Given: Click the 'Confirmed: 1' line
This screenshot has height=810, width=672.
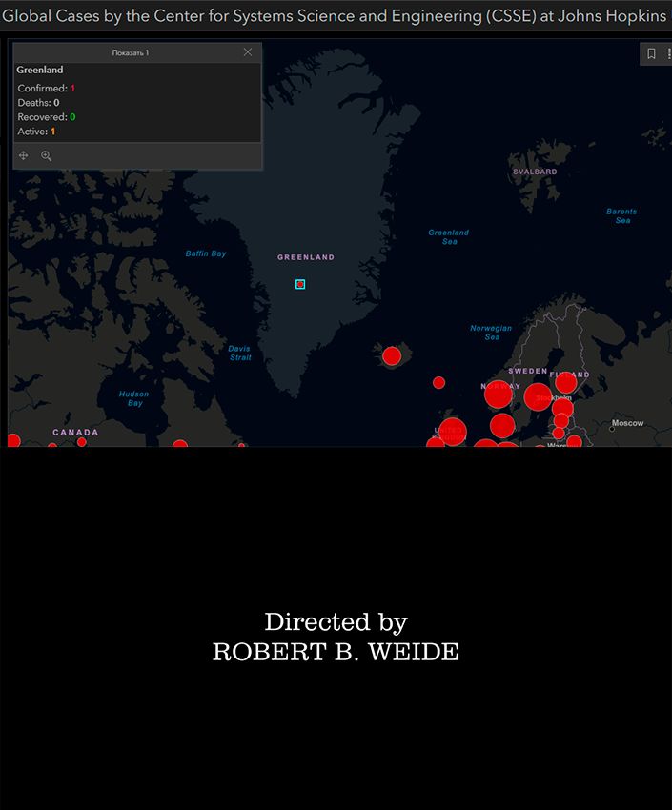Looking at the screenshot, I should [x=47, y=89].
